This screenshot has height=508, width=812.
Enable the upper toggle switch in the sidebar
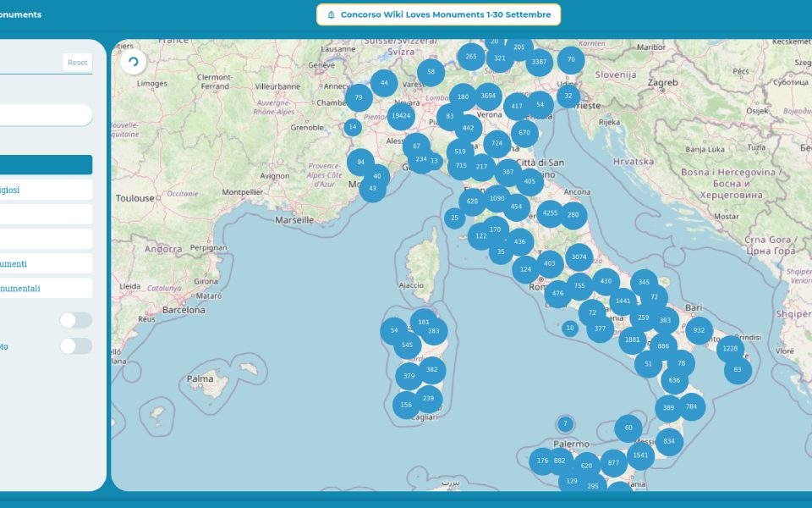click(x=75, y=320)
